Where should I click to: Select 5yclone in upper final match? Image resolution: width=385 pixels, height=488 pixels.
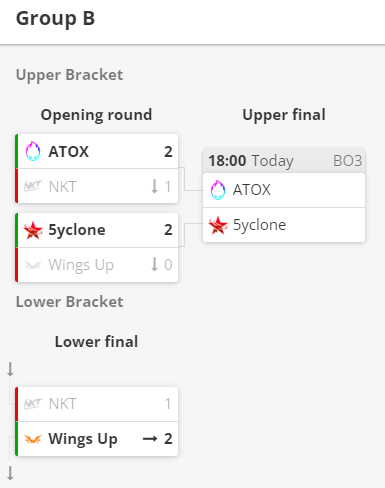[284, 225]
